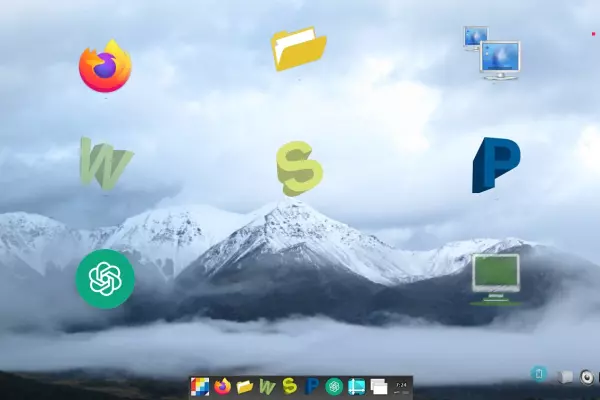The height and width of the screenshot is (400, 600).
Task: Open the yellow folder desktop icon
Action: pos(299,49)
